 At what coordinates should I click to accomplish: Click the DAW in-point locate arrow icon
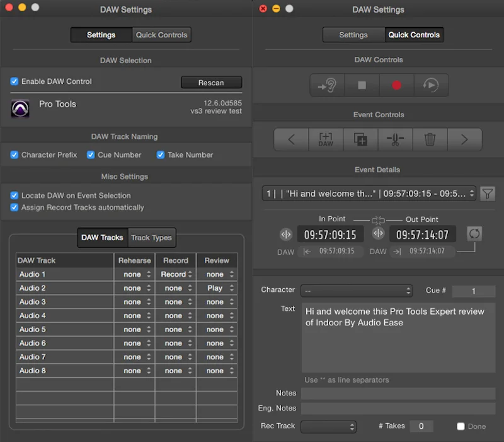tap(307, 252)
